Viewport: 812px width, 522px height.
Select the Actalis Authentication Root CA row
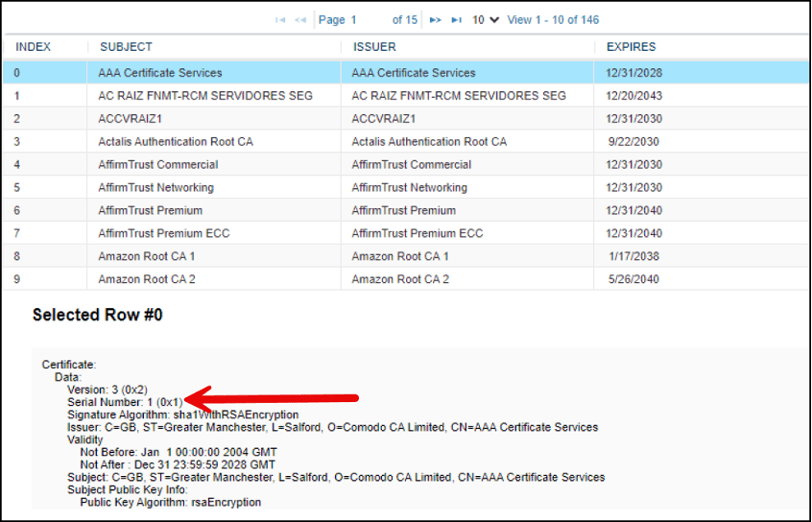coord(406,141)
